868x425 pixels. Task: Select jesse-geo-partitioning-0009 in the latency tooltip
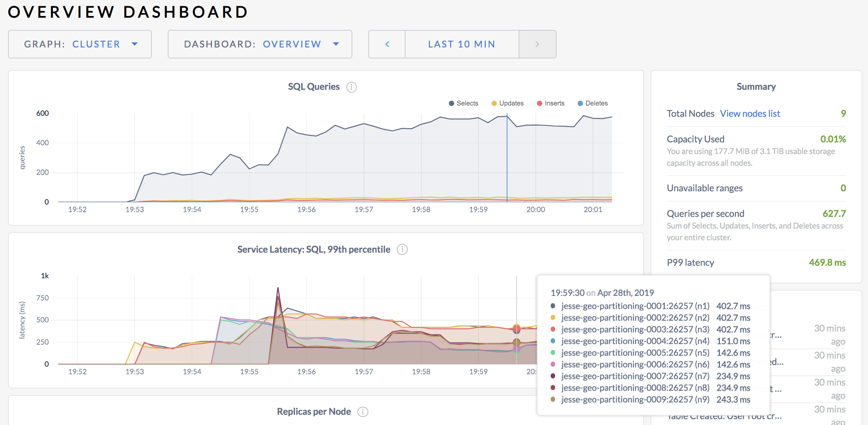(x=635, y=399)
